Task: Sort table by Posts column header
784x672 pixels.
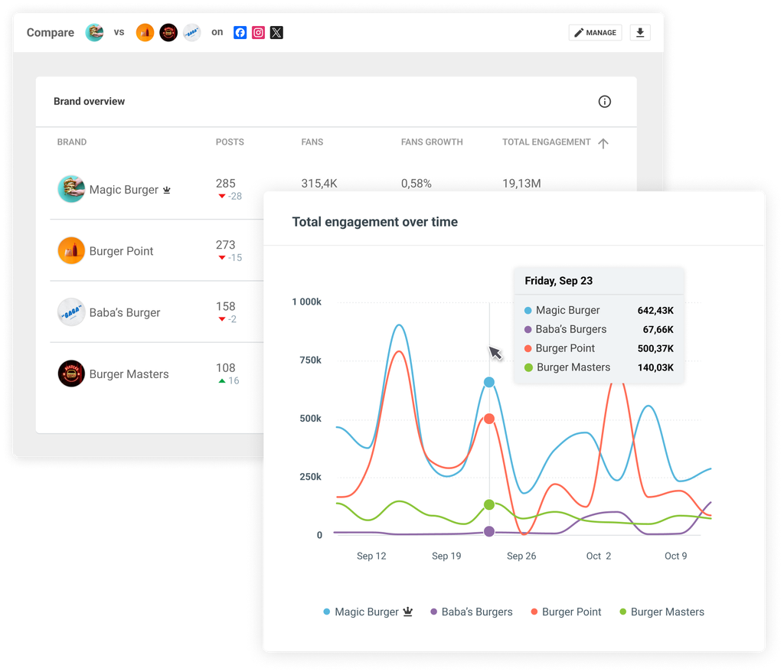Action: tap(230, 142)
